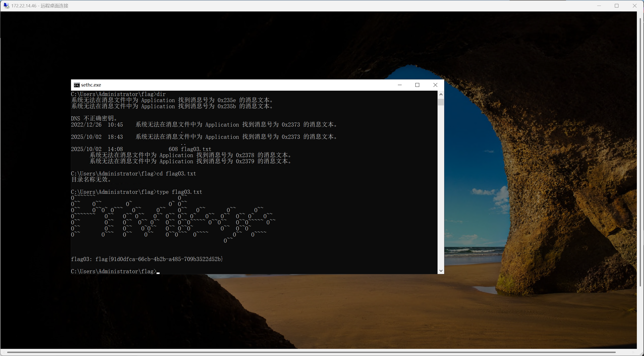Close the 172.22.14.46 remote desktop session
This screenshot has width=644, height=356.
[634, 6]
